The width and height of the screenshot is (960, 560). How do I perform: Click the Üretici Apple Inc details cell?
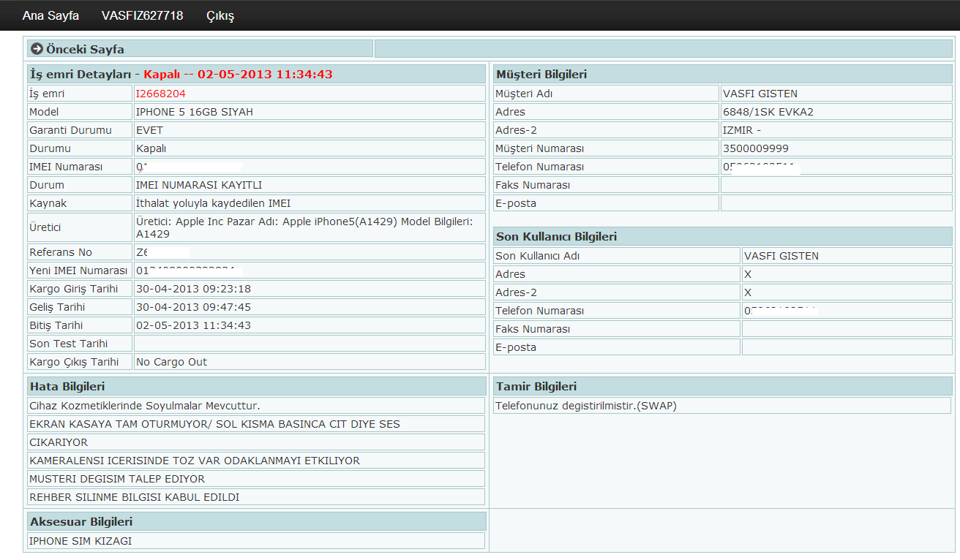[x=310, y=227]
